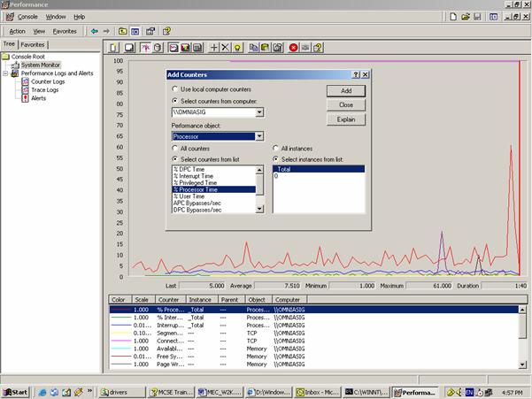This screenshot has height=399, width=532.
Task: Click the Add counter plus icon
Action: point(214,47)
